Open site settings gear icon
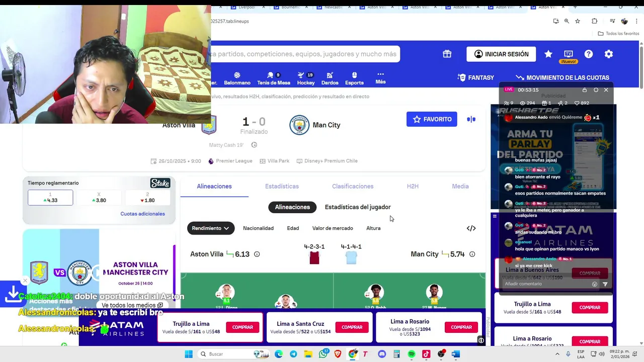Viewport: 644px width, 362px height. (x=609, y=54)
